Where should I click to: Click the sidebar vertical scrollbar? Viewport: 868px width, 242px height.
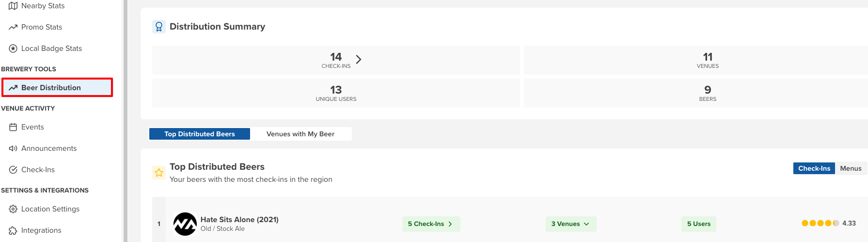[x=125, y=121]
